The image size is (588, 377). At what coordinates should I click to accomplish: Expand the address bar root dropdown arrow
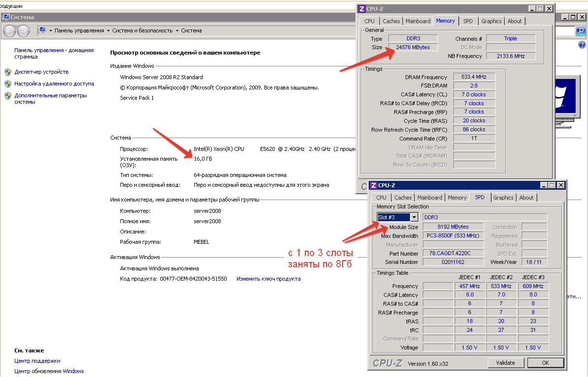click(x=51, y=31)
